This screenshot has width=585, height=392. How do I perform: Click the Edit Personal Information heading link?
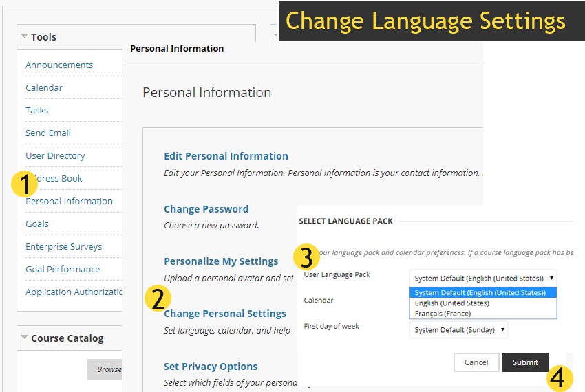[x=226, y=156]
